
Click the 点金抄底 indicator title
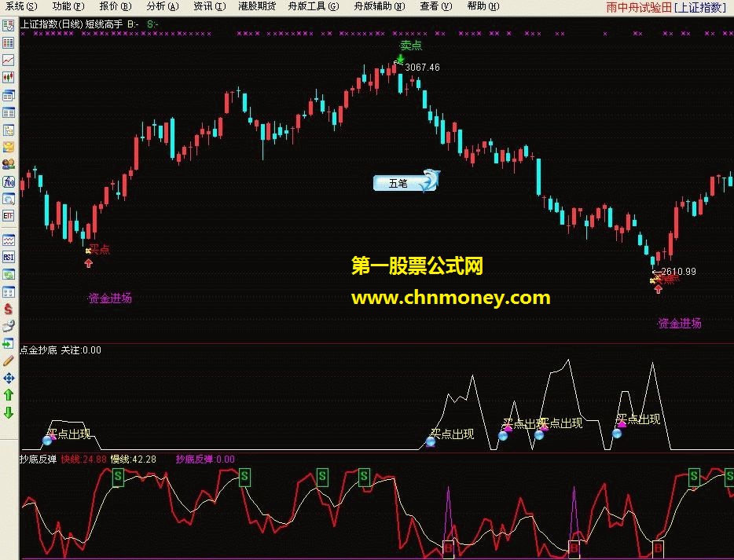coord(38,350)
